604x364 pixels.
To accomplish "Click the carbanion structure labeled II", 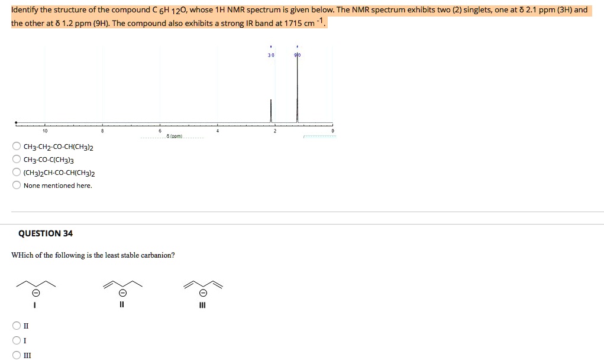I will point(121,285).
